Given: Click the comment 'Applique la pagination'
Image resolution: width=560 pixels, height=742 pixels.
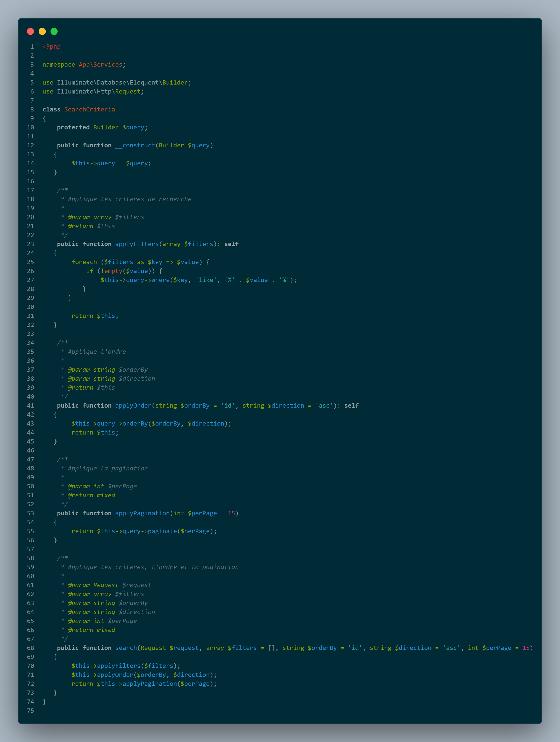Looking at the screenshot, I should click(108, 468).
